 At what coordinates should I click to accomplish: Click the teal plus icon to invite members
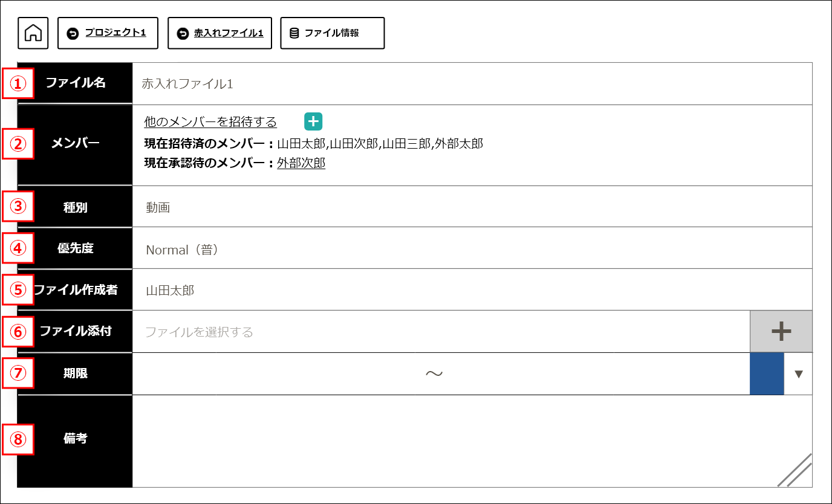coord(313,121)
